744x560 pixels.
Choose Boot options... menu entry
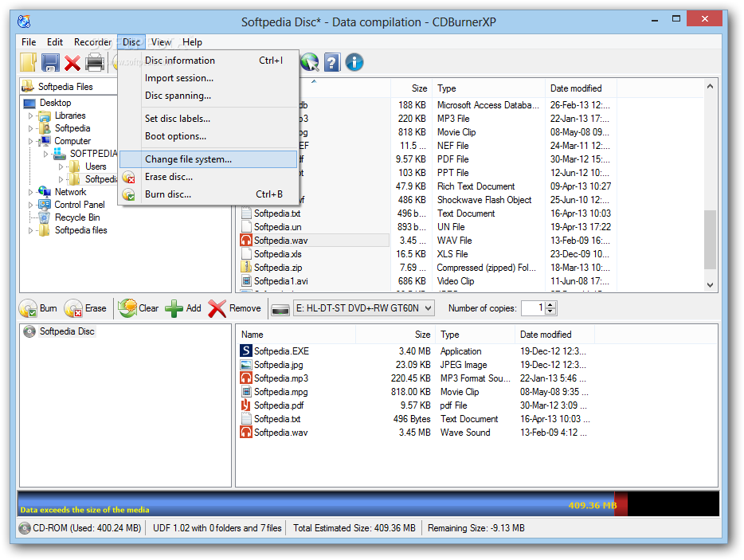[x=208, y=136]
